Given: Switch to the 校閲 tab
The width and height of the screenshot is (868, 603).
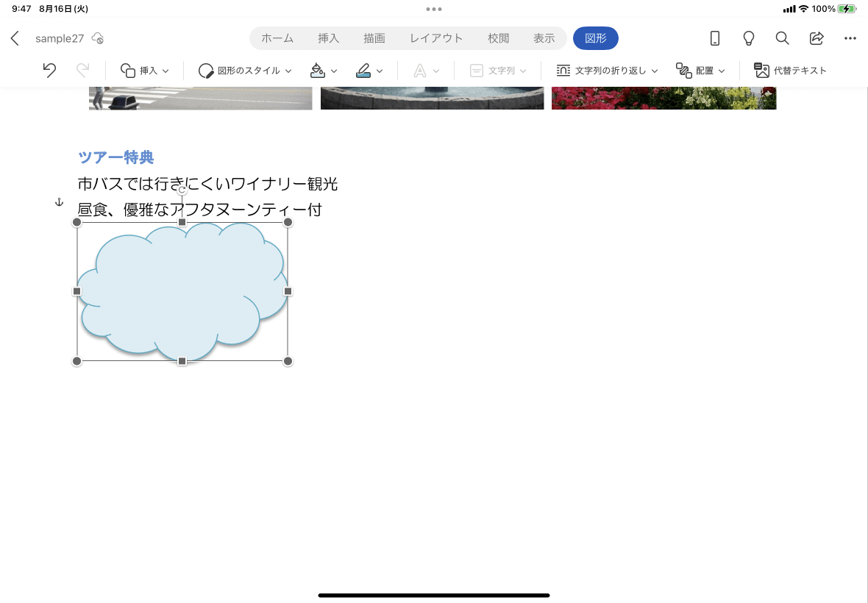Looking at the screenshot, I should (498, 38).
